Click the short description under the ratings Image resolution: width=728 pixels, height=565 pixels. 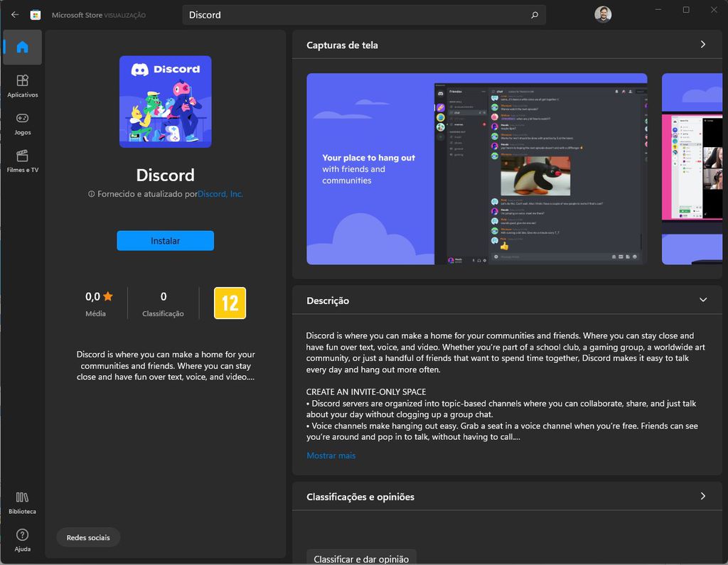coord(166,366)
